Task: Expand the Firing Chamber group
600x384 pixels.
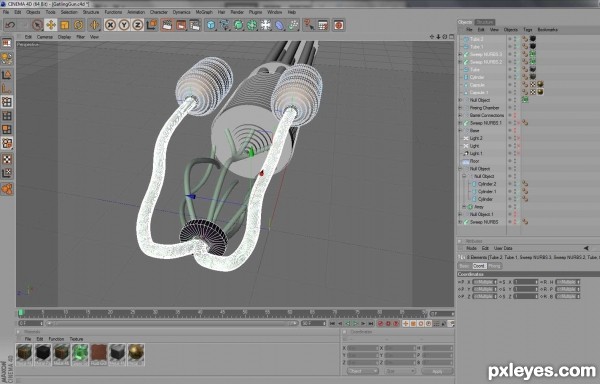Action: click(x=460, y=108)
